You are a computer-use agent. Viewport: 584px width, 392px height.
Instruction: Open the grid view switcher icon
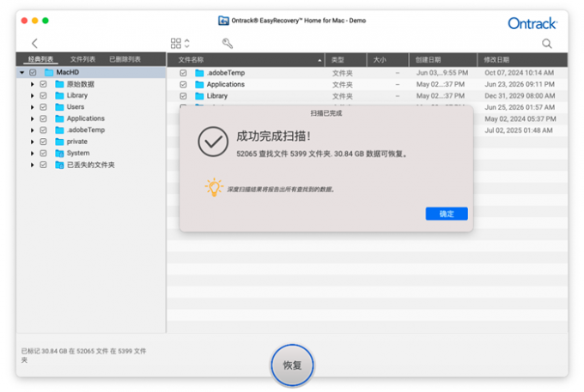point(179,43)
